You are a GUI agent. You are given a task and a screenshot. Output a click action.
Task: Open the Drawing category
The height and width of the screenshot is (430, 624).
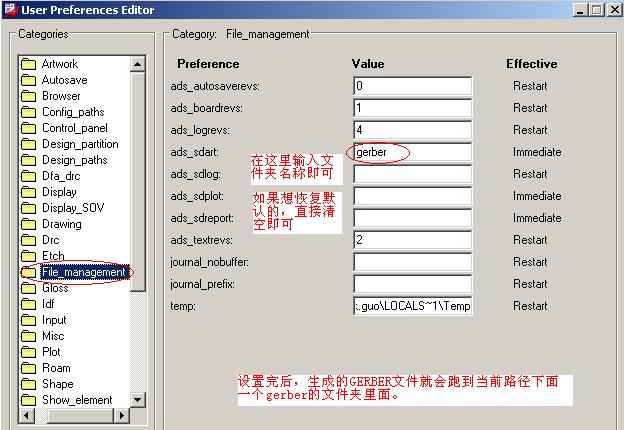pos(62,224)
